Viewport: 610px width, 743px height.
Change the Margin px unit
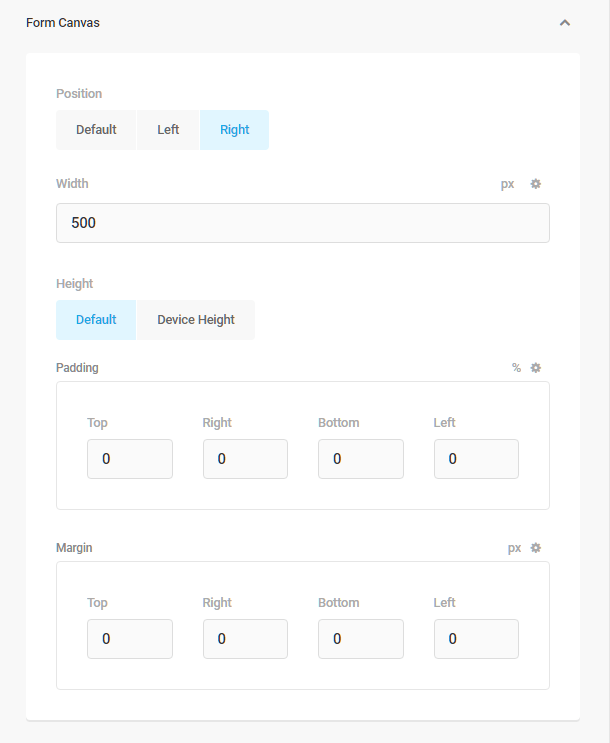coord(514,548)
